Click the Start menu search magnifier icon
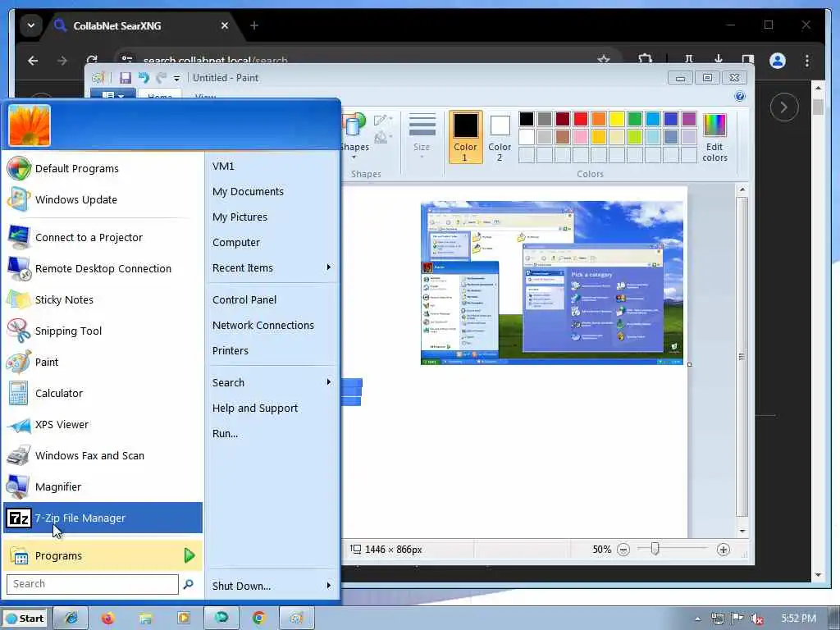Viewport: 840px width, 630px height. pyautogui.click(x=188, y=584)
